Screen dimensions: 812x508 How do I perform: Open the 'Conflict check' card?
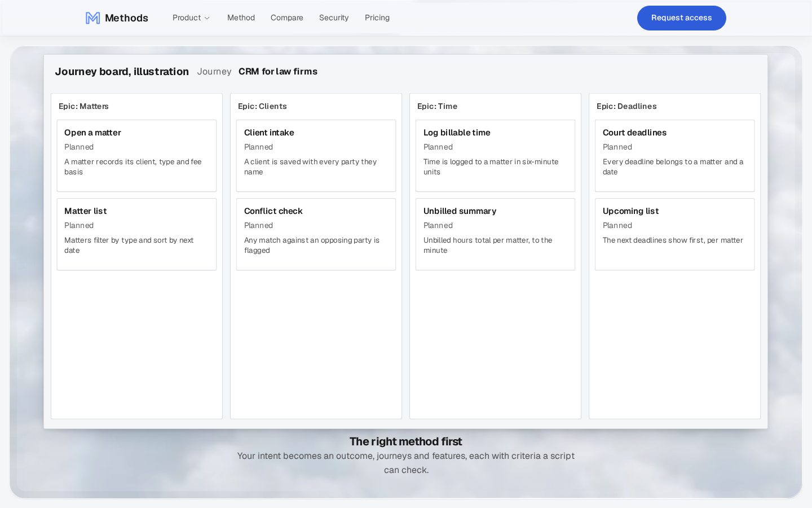tap(316, 234)
